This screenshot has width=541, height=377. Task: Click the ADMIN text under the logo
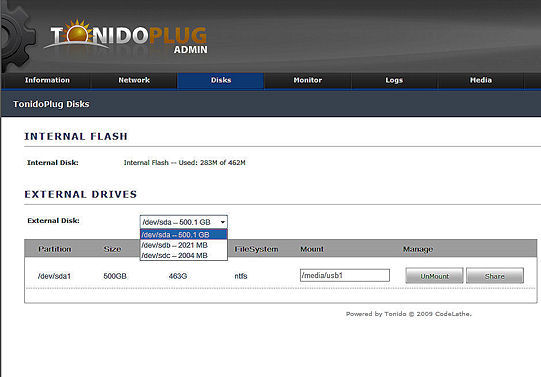(190, 50)
